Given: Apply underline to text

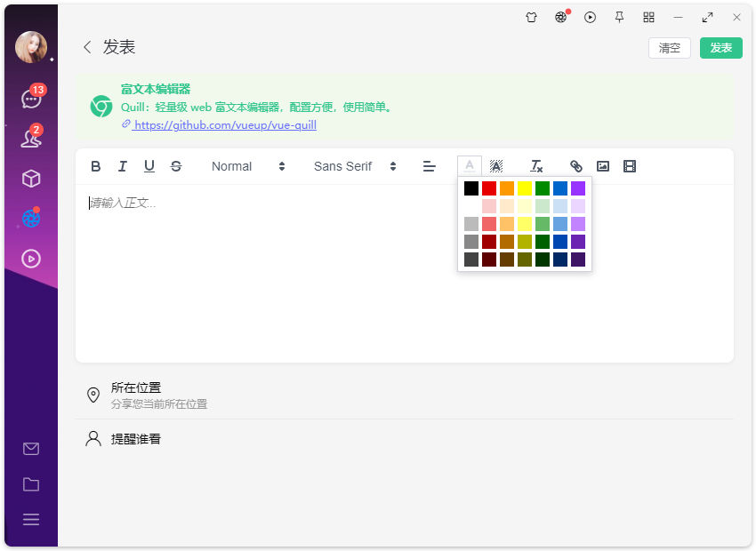Looking at the screenshot, I should click(149, 166).
